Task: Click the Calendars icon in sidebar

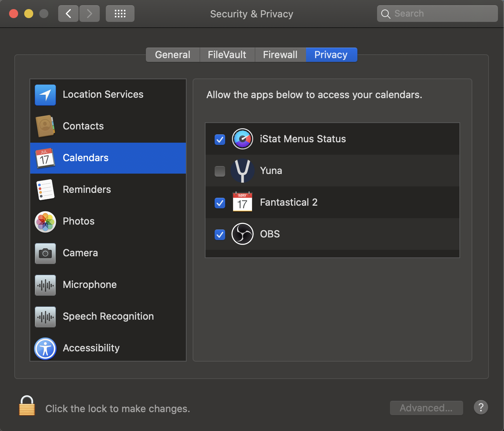Action: point(45,158)
